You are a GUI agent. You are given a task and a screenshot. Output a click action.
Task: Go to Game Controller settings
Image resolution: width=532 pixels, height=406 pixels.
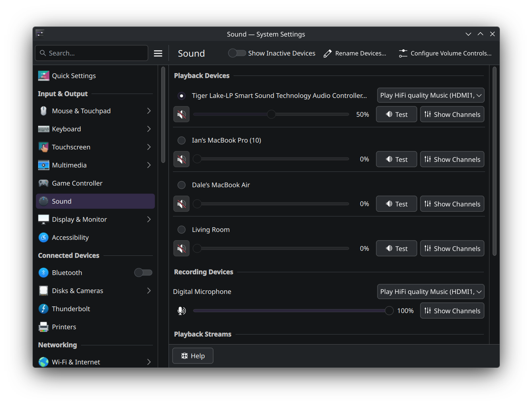click(x=77, y=184)
